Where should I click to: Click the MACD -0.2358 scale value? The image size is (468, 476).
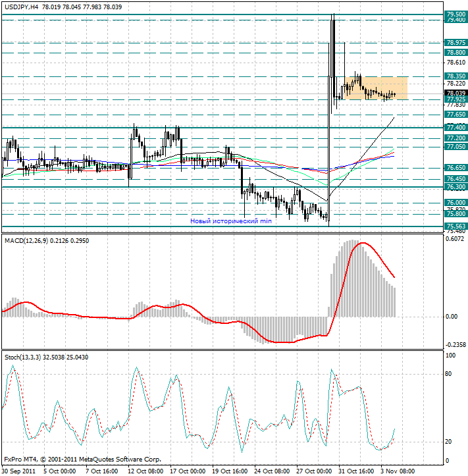coord(455,345)
